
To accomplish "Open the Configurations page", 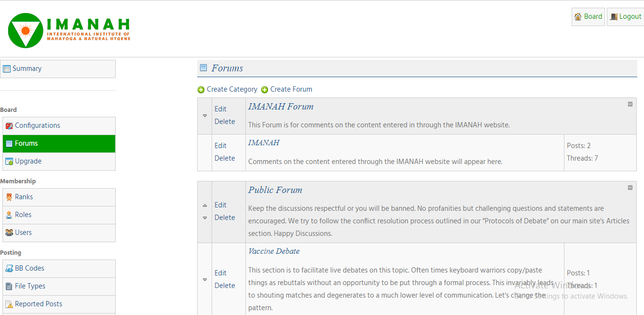I will [59, 125].
